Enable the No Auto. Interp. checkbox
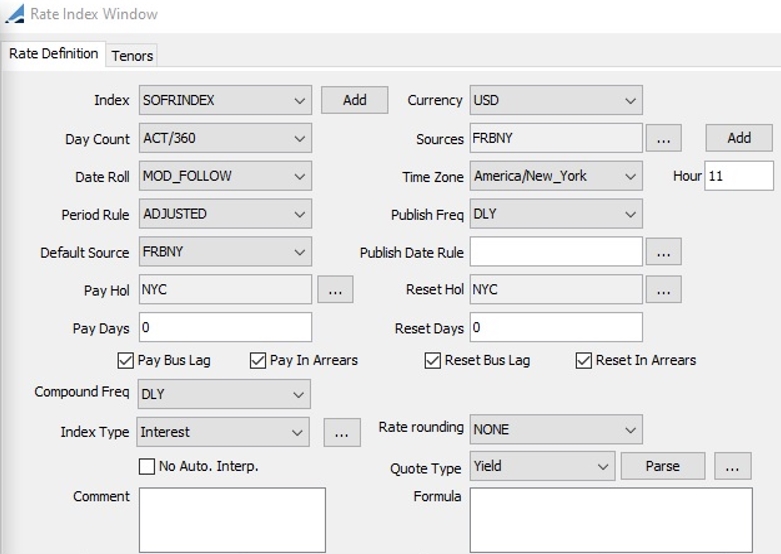Viewport: 781px width, 554px height. pos(147,466)
